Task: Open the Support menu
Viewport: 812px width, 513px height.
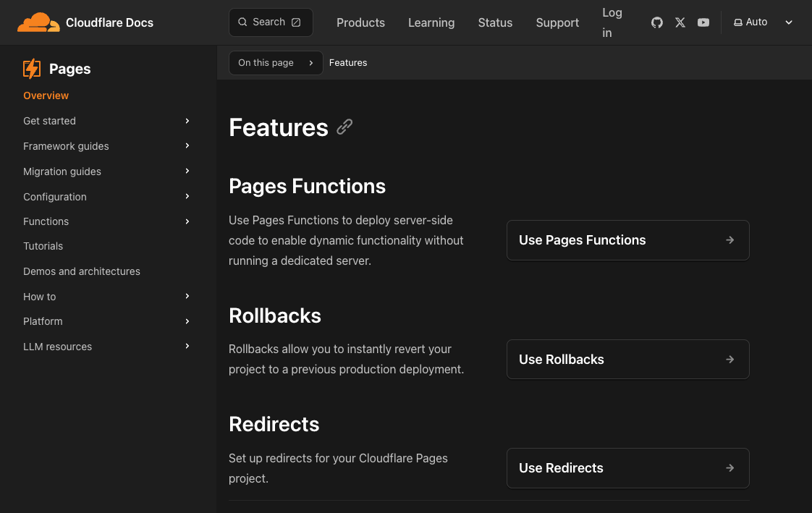Action: click(x=557, y=22)
